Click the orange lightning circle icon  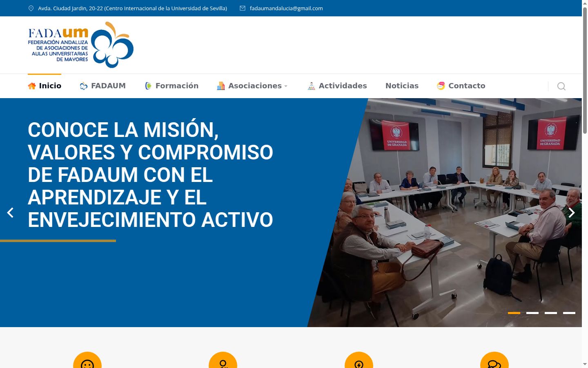pyautogui.click(x=359, y=360)
